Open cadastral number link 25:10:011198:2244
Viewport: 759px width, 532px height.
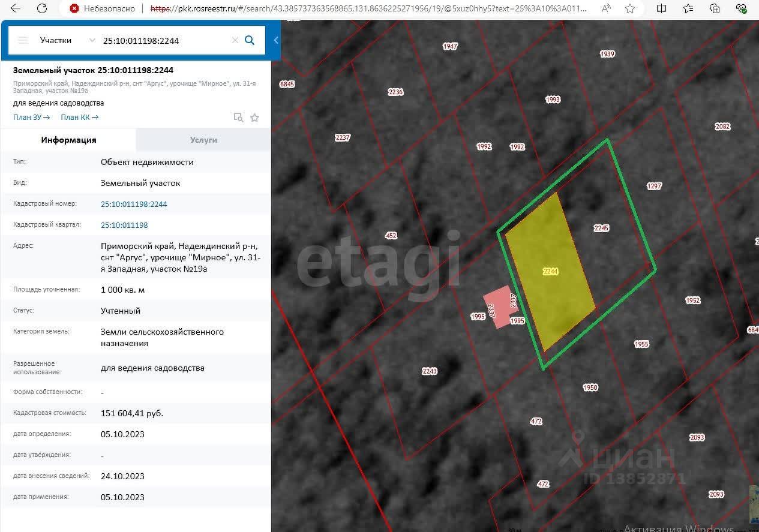(134, 204)
